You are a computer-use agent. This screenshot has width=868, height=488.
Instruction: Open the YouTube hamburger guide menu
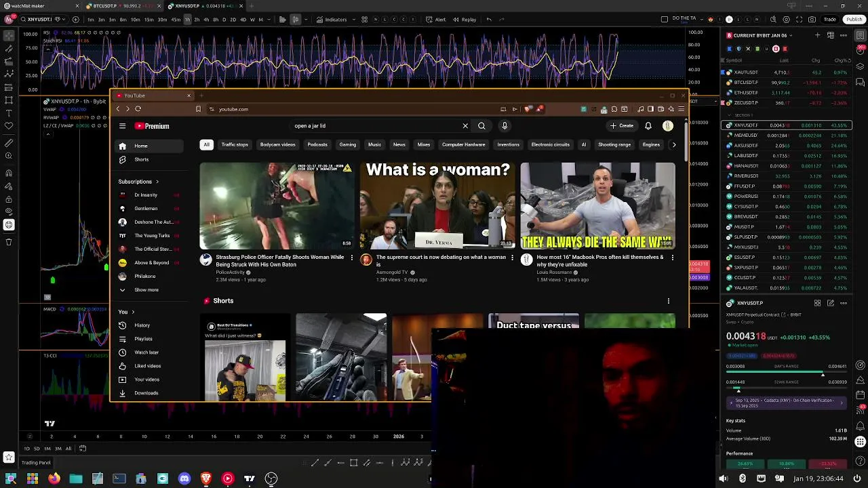pos(122,126)
